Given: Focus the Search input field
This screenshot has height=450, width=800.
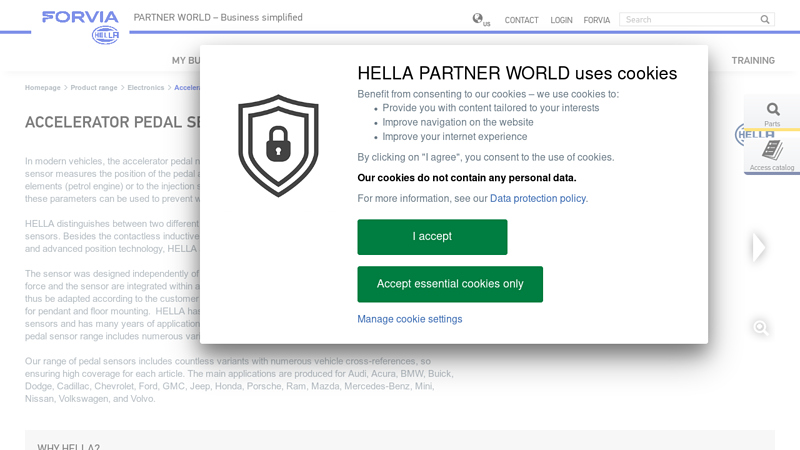Looking at the screenshot, I should point(688,19).
